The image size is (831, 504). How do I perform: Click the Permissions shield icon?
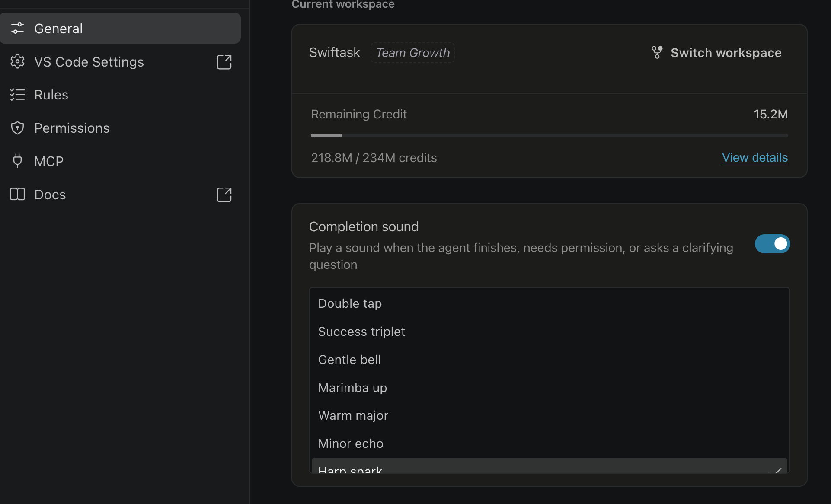(x=17, y=128)
